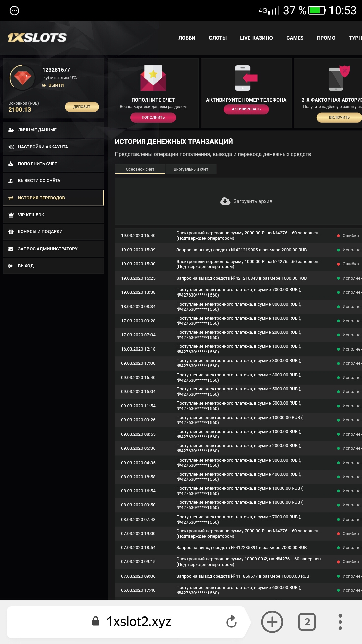
Task: Open the browser three-dot menu
Action: click(340, 622)
